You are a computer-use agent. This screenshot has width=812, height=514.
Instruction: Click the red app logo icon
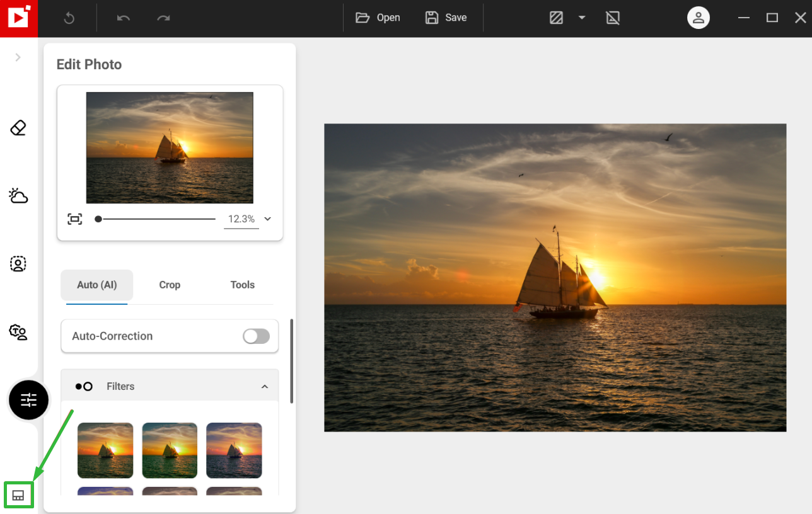pyautogui.click(x=19, y=18)
